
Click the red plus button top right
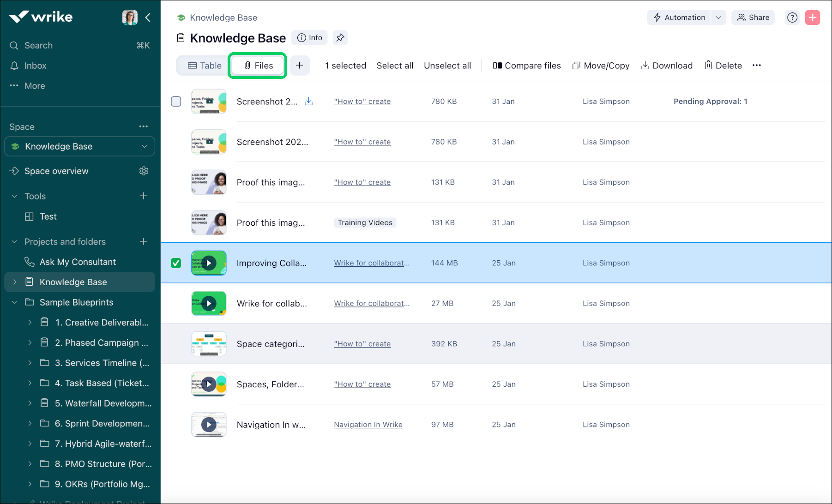click(x=813, y=17)
